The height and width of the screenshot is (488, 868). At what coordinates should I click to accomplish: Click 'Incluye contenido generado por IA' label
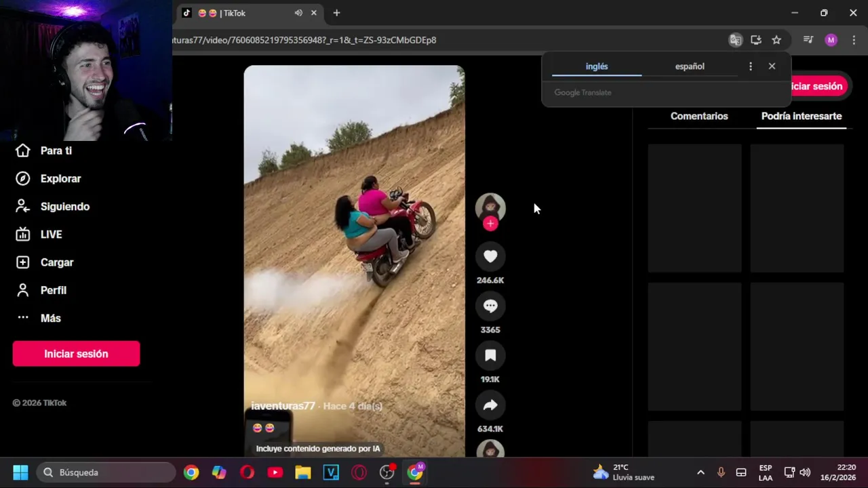click(318, 449)
